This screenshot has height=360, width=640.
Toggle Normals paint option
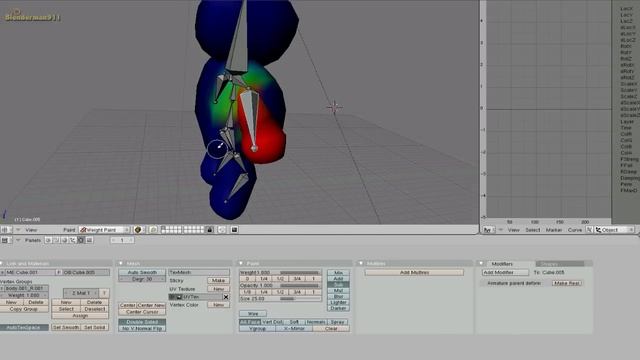point(316,322)
